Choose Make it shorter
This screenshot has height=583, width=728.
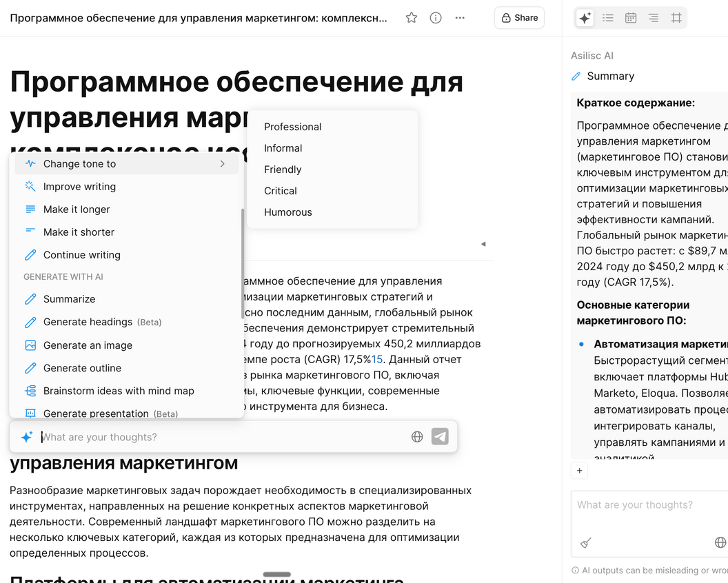pyautogui.click(x=127, y=232)
